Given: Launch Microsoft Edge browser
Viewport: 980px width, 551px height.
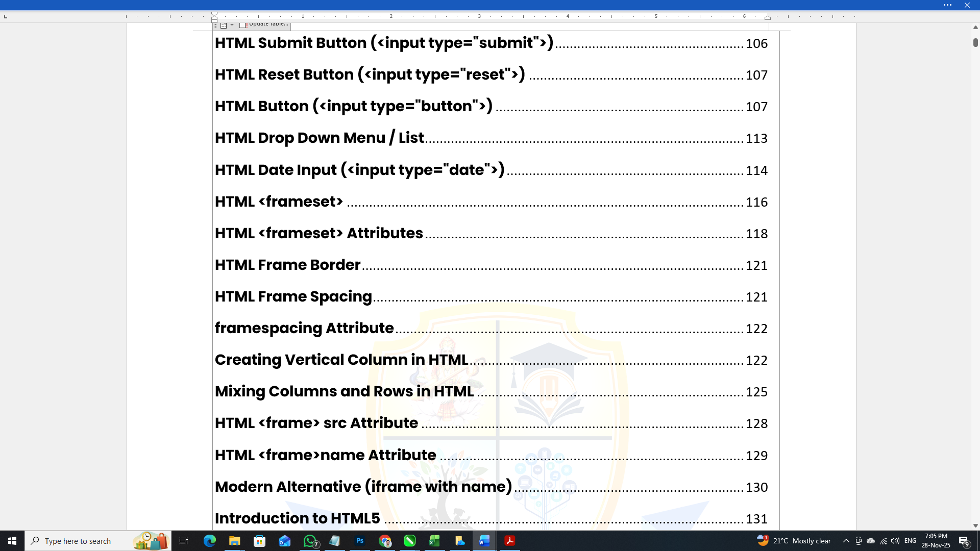Looking at the screenshot, I should tap(210, 541).
